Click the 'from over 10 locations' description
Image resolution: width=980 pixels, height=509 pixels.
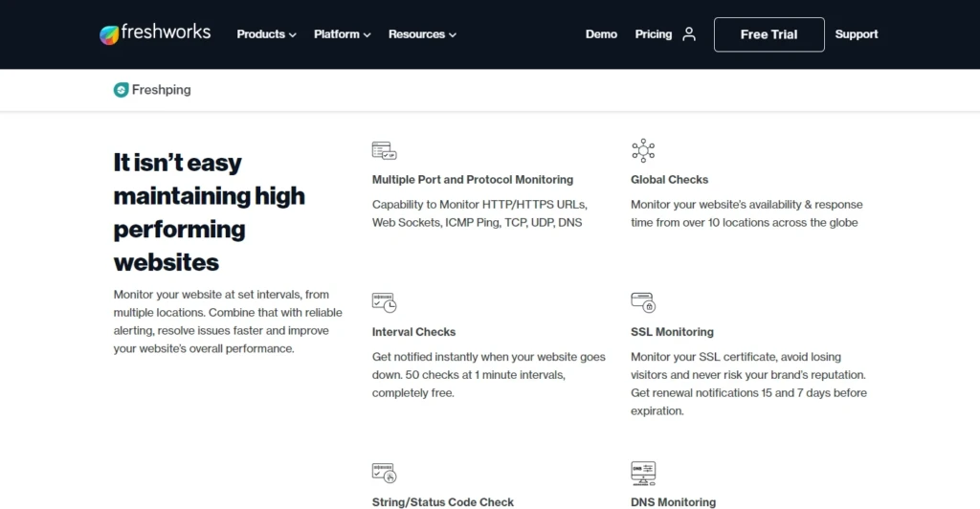(746, 213)
